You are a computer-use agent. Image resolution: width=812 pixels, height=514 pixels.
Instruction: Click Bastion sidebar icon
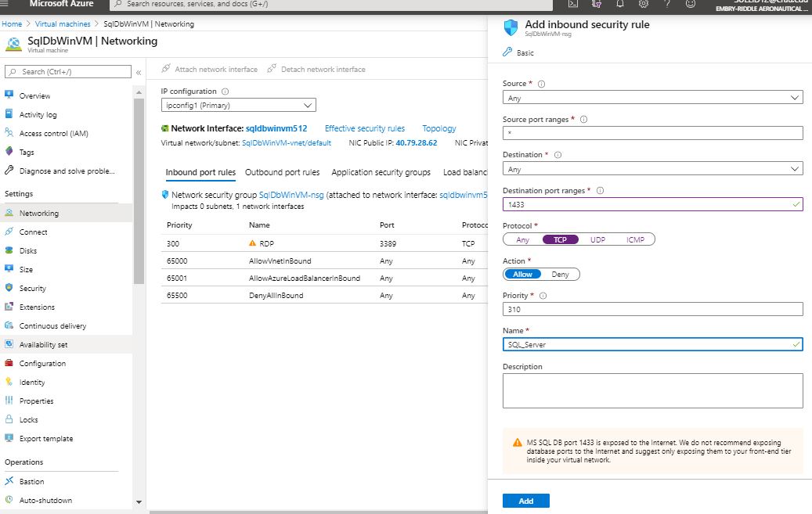click(9, 481)
